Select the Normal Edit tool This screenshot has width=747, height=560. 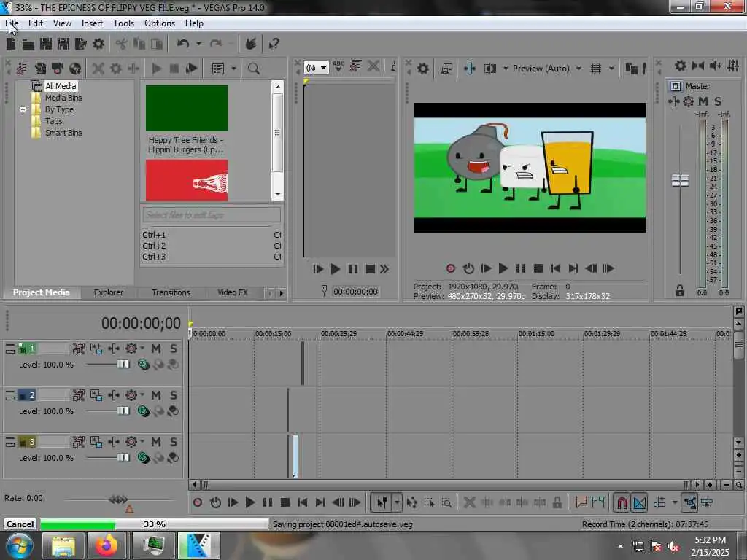click(x=382, y=502)
